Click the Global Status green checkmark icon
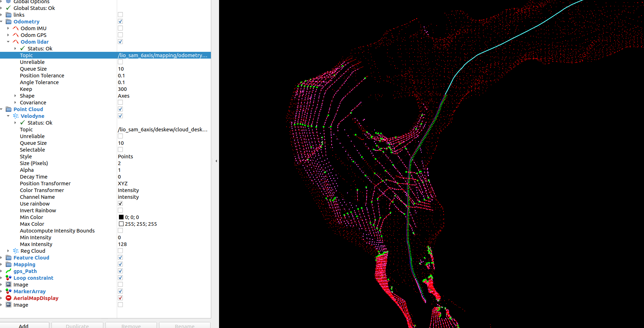This screenshot has width=644, height=328. 9,8
